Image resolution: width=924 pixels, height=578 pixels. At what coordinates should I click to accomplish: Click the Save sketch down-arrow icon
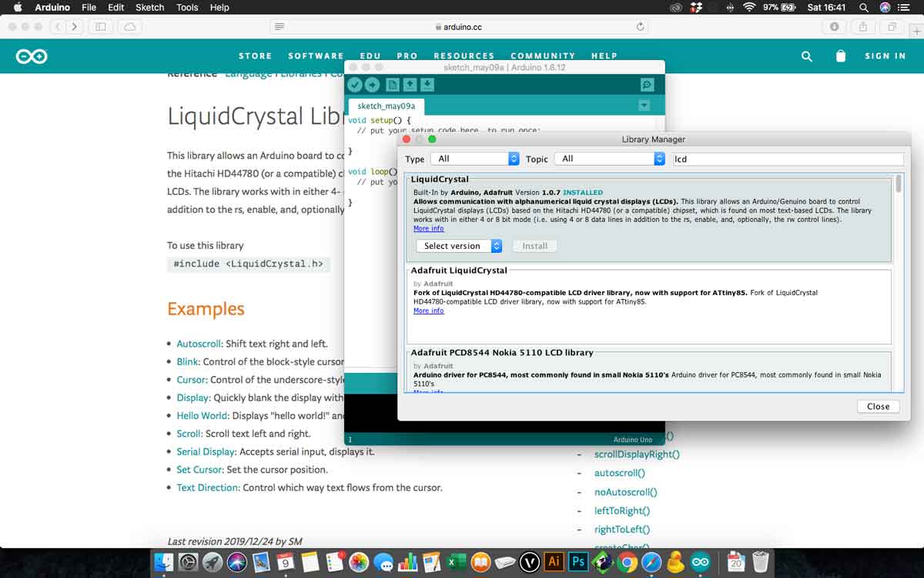click(x=427, y=85)
